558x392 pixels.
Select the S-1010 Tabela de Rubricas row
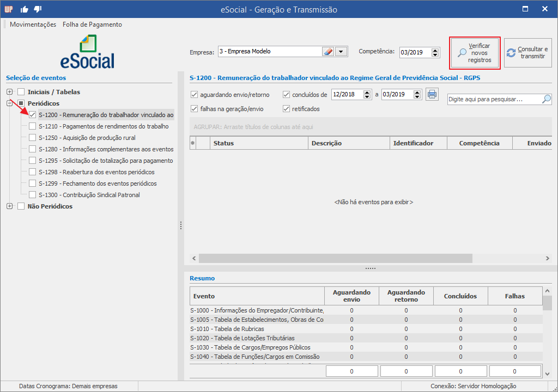point(366,329)
